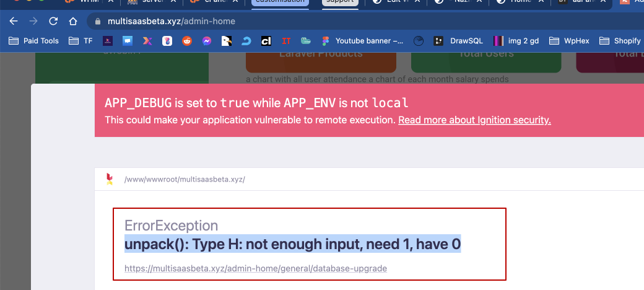
Task: Open the white bird bookmark icon
Action: tap(227, 41)
